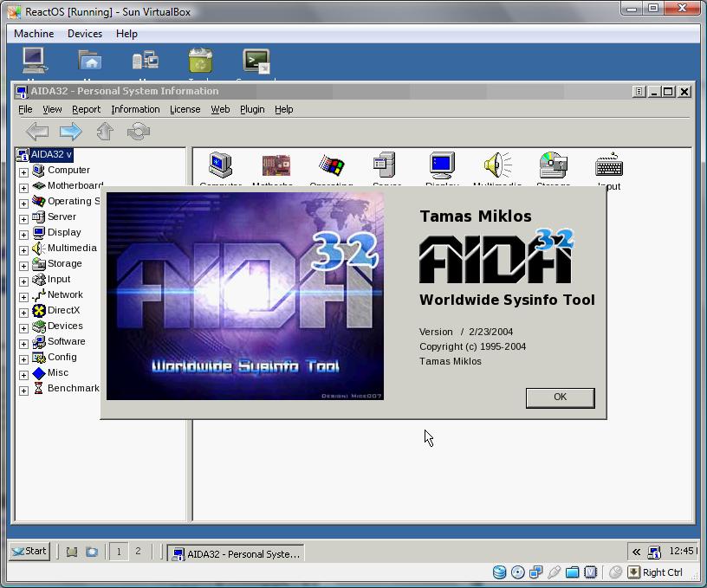The height and width of the screenshot is (588, 707).
Task: Click the back arrow toolbar icon
Action: coord(36,132)
